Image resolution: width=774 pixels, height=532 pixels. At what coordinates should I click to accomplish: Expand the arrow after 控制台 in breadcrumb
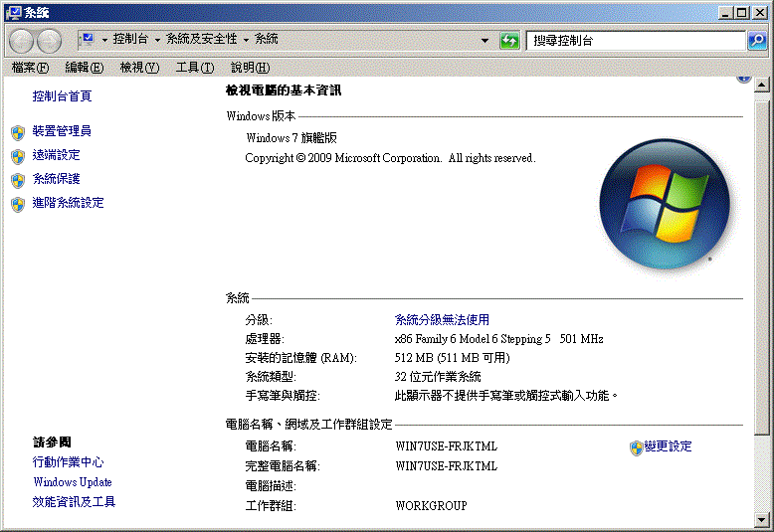(157, 40)
